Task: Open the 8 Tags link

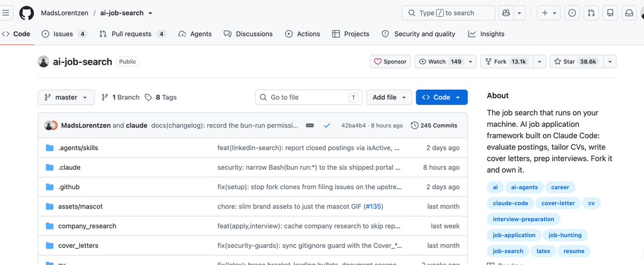Action: coord(161,97)
